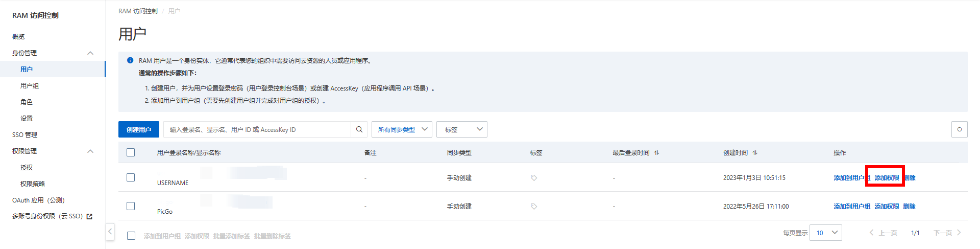The image size is (980, 249).
Task: Open 授权 in sidebar
Action: click(x=27, y=168)
